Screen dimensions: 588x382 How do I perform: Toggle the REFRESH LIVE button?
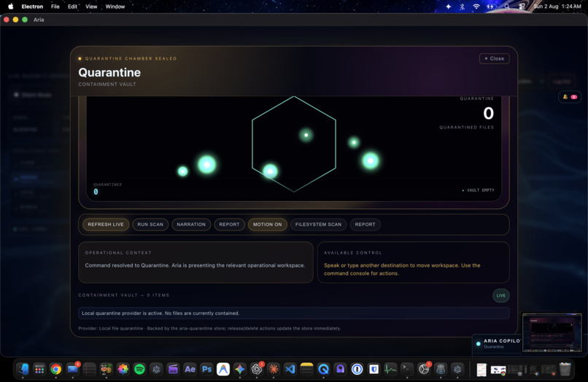[x=106, y=225]
